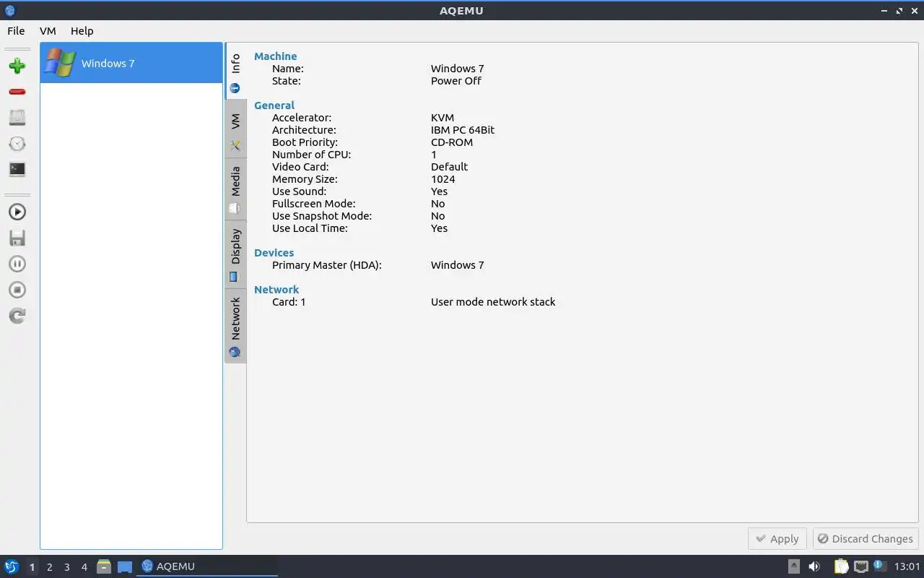
Task: Click the 'Fullscreen Mode:' label
Action: tap(314, 204)
